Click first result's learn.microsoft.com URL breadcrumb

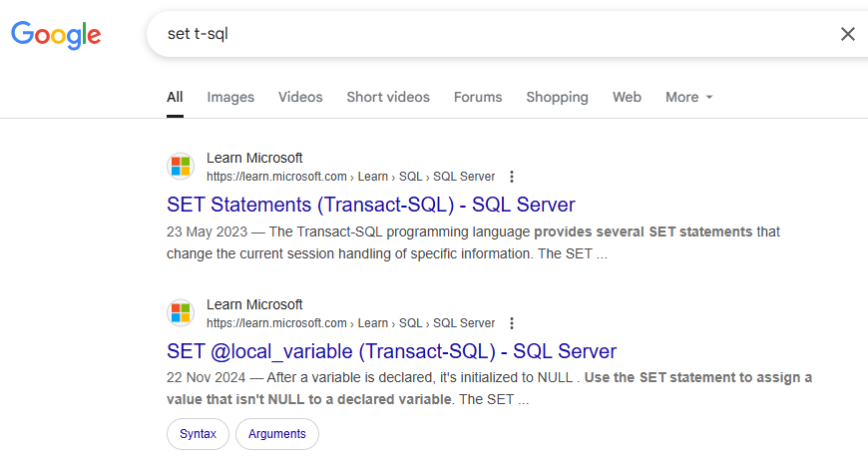coord(350,177)
